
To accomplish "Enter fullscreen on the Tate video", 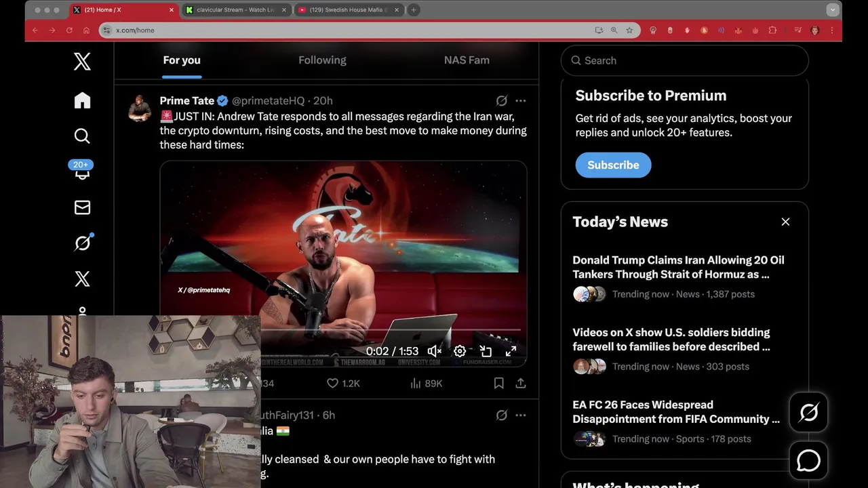I will tap(511, 351).
